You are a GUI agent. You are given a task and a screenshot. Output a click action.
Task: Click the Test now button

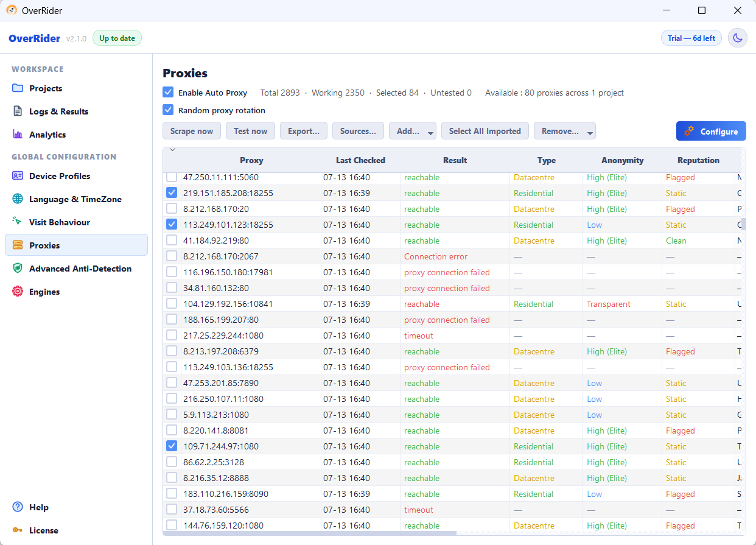tap(250, 131)
